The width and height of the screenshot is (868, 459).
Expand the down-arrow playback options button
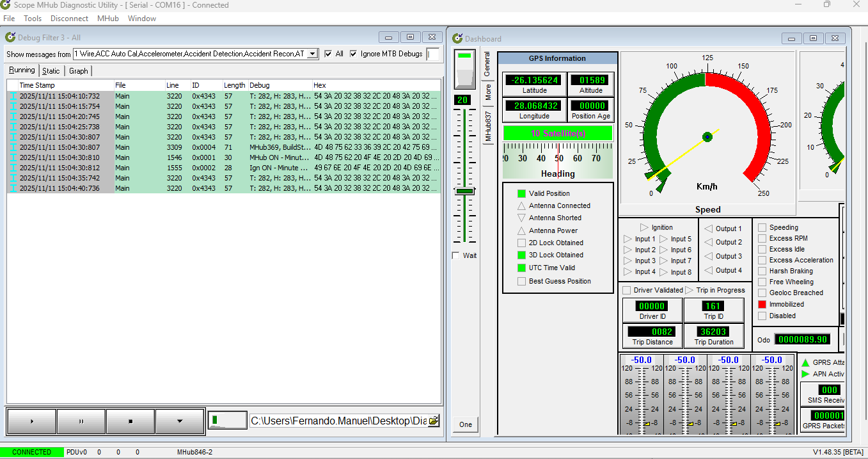point(180,421)
